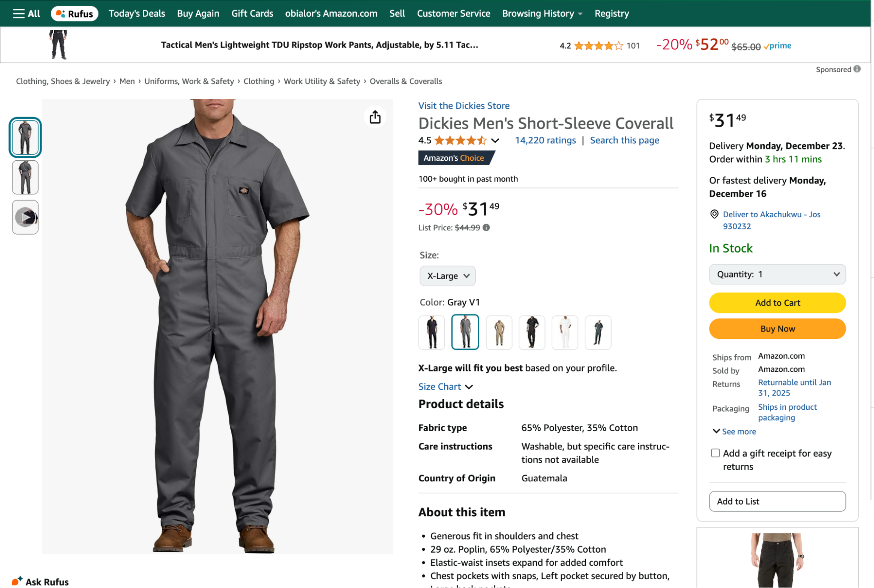Enable gift receipt for easy returns
Image resolution: width=874 pixels, height=588 pixels.
[x=715, y=453]
